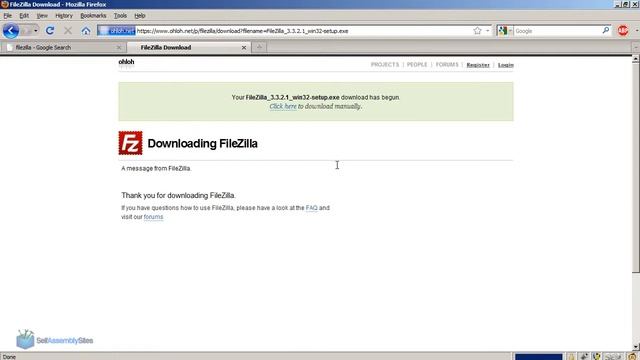This screenshot has height=360, width=640.
Task: Click the Adblock Plus ABP icon
Action: (623, 31)
